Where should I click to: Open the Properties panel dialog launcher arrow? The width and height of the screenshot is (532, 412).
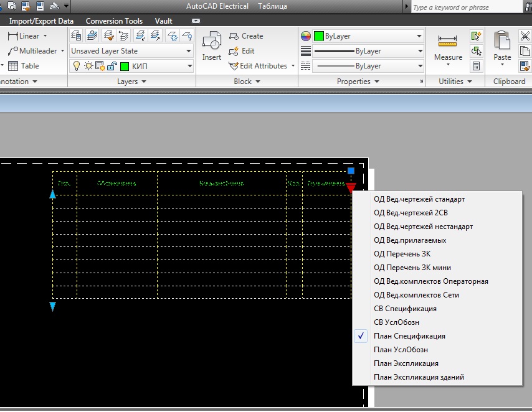(x=421, y=82)
